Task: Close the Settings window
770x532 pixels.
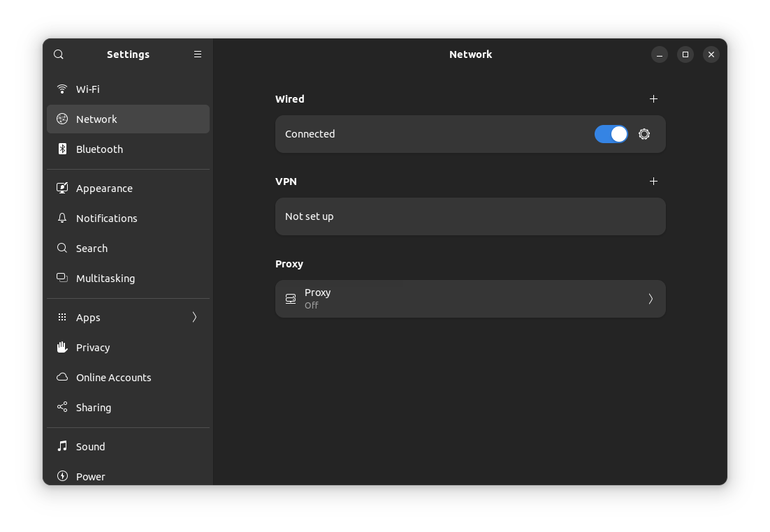Action: point(711,54)
